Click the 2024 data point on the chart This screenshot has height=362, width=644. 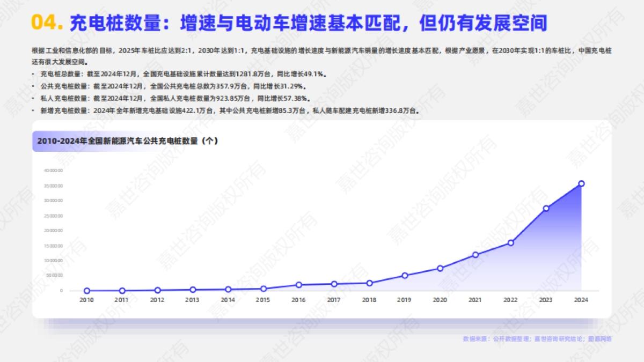[x=580, y=183]
